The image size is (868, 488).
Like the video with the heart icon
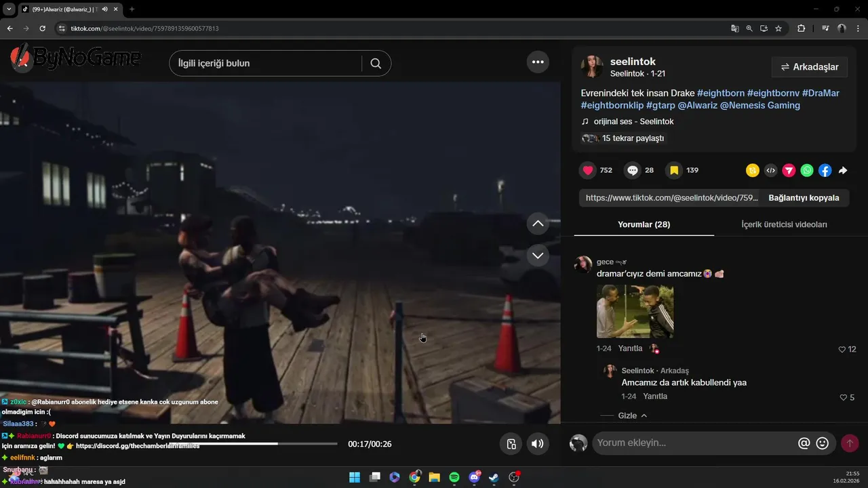click(x=588, y=170)
